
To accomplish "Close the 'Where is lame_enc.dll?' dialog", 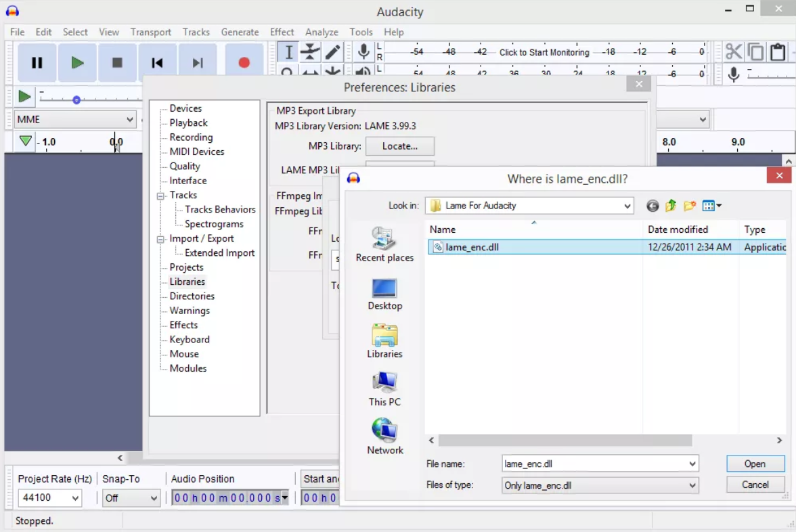I will [x=779, y=176].
